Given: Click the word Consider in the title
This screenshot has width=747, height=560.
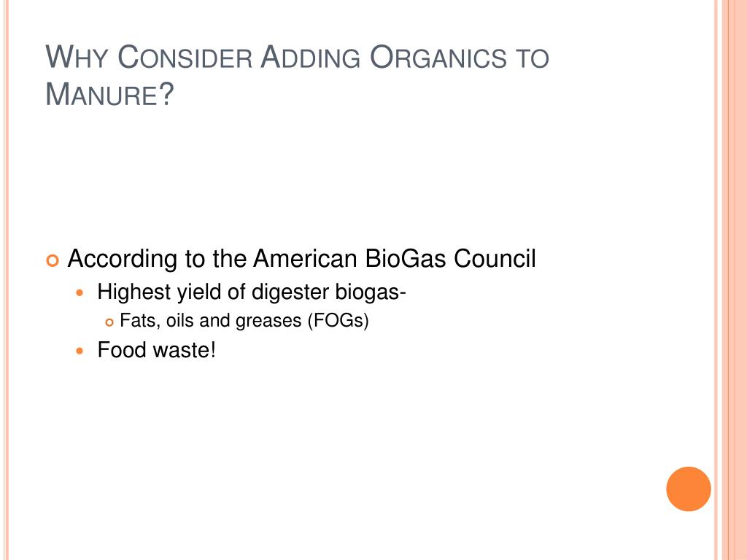Looking at the screenshot, I should coord(185,57).
